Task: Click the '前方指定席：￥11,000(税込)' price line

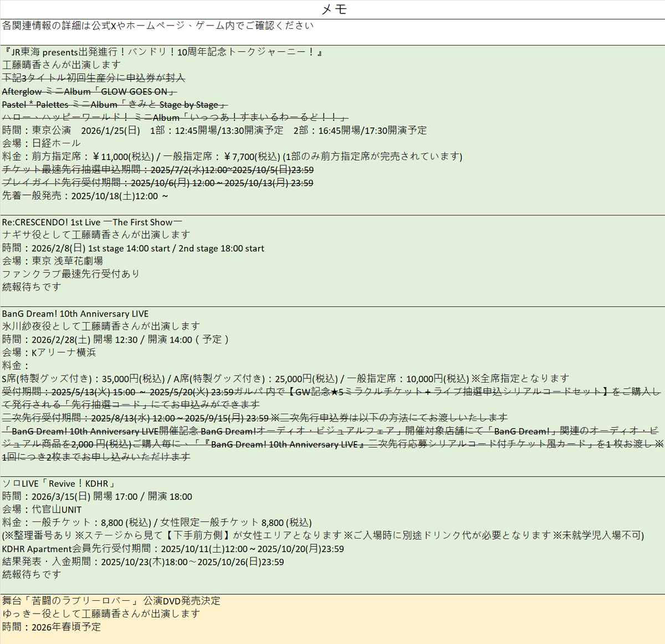Action: (232, 157)
